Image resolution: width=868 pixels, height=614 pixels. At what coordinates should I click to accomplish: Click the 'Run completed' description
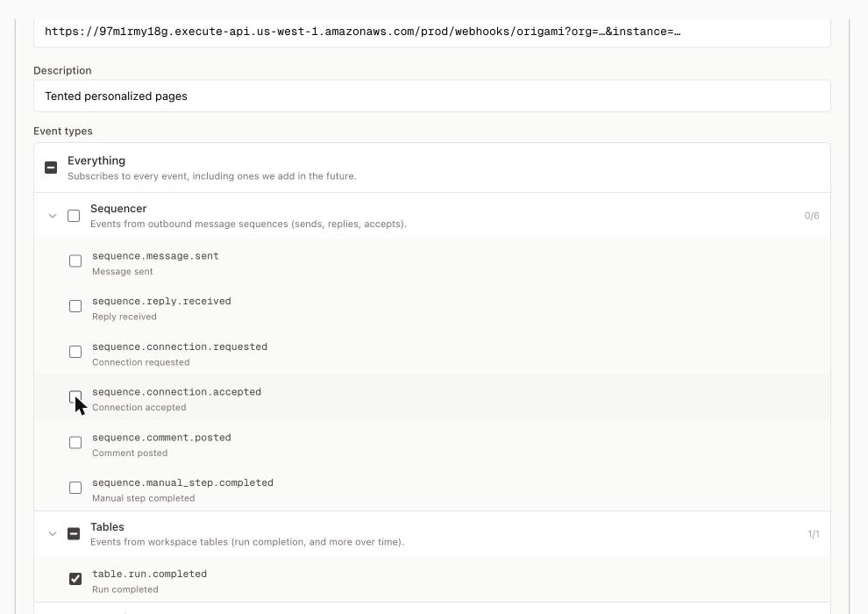point(125,589)
